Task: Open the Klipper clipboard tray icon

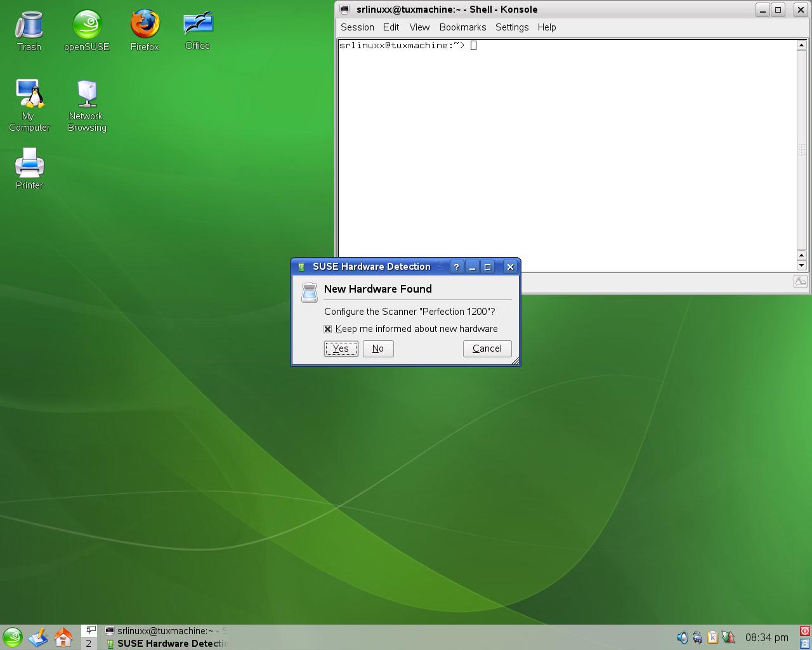Action: pyautogui.click(x=712, y=637)
